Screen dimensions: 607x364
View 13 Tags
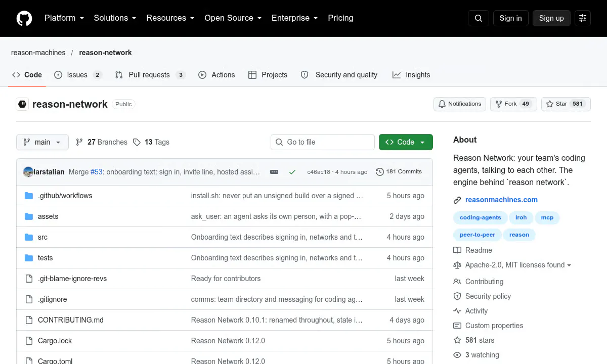coord(151,142)
